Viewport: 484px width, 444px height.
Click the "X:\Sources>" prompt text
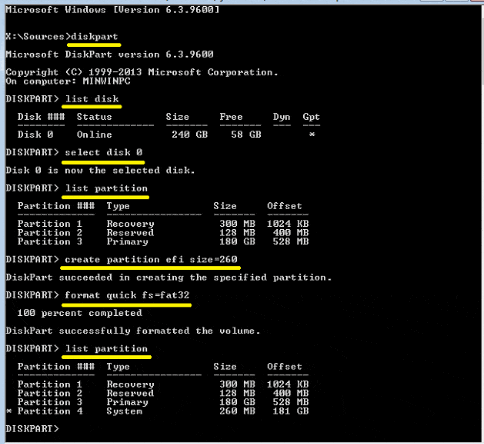[x=38, y=36]
